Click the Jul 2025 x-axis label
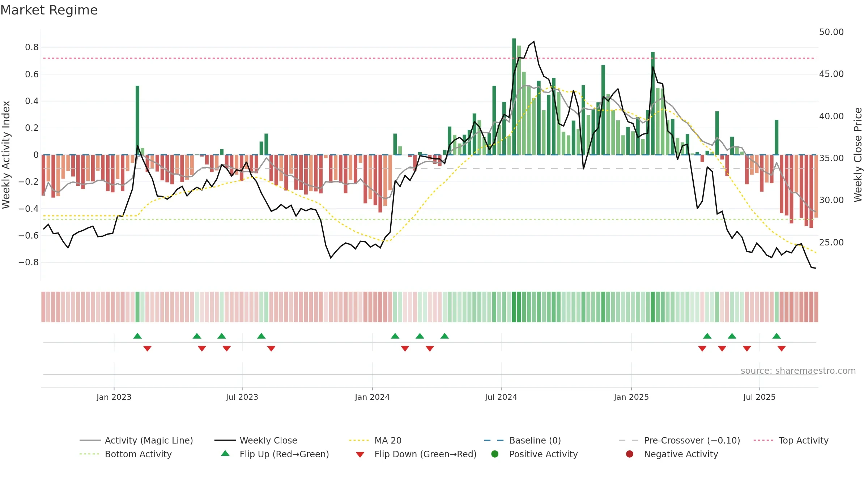Screen dimensions: 868x488 (x=759, y=397)
